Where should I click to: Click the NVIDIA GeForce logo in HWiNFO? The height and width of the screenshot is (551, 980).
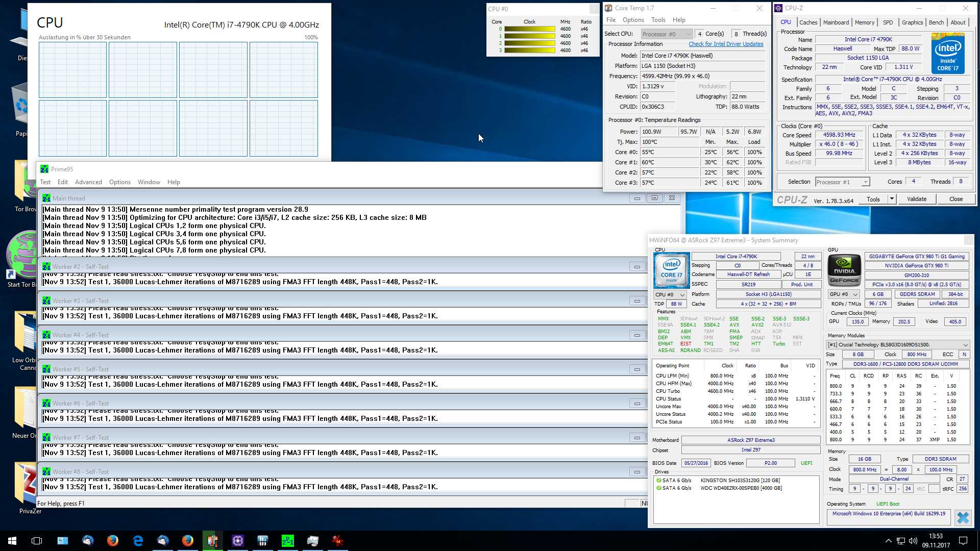844,270
